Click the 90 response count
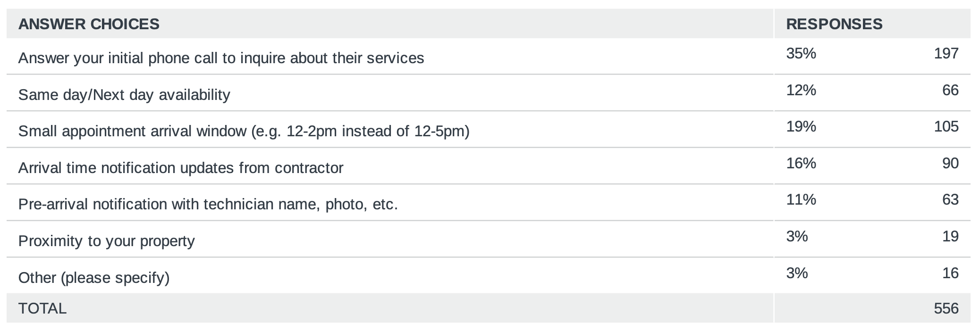Image resolution: width=980 pixels, height=331 pixels. click(950, 163)
